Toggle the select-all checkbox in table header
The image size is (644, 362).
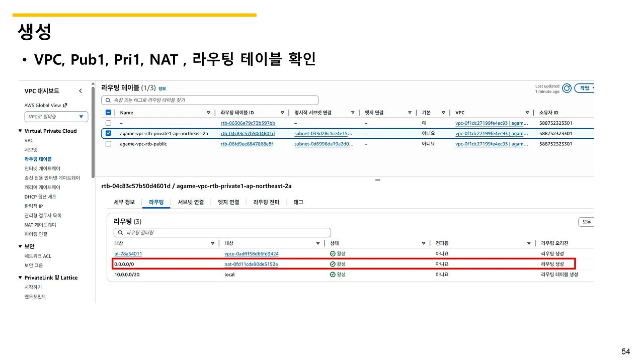tap(109, 112)
